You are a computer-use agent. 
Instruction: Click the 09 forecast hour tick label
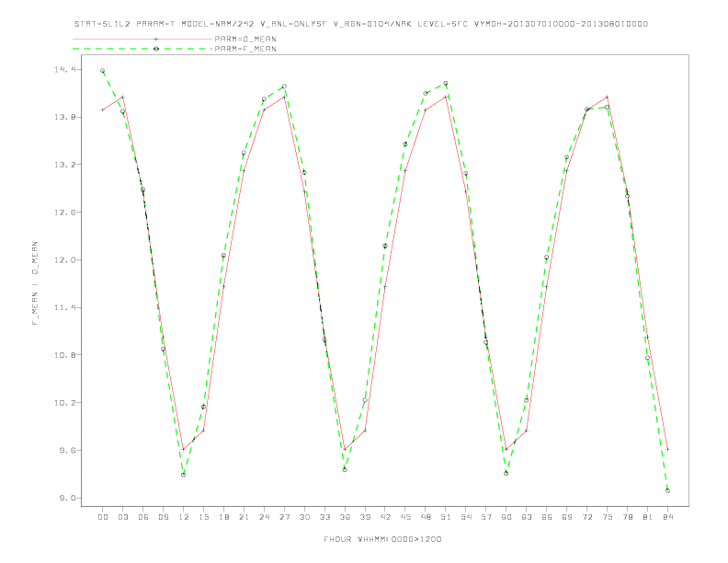(x=163, y=517)
